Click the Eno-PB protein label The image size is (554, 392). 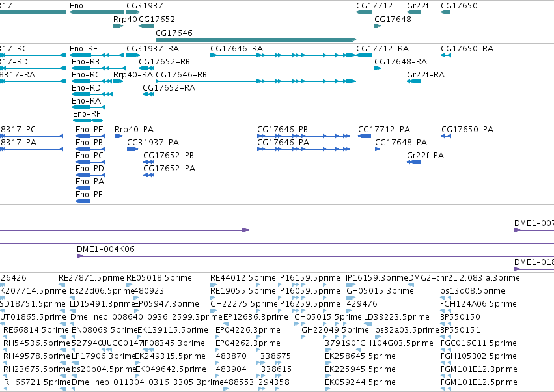(x=89, y=143)
